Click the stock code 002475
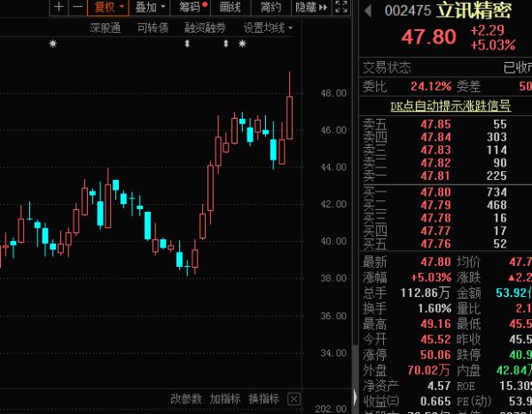This screenshot has height=414, width=532. pyautogui.click(x=408, y=11)
